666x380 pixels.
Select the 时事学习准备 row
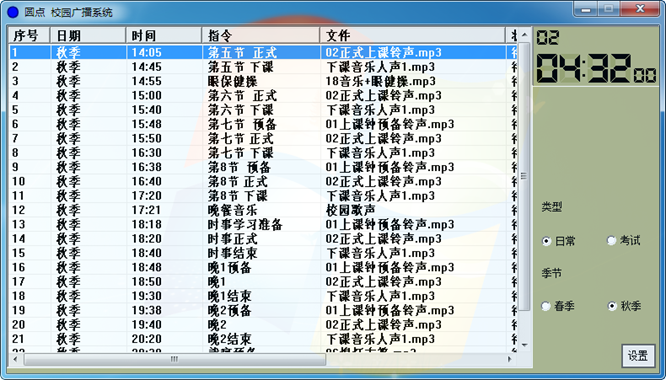[x=263, y=225]
